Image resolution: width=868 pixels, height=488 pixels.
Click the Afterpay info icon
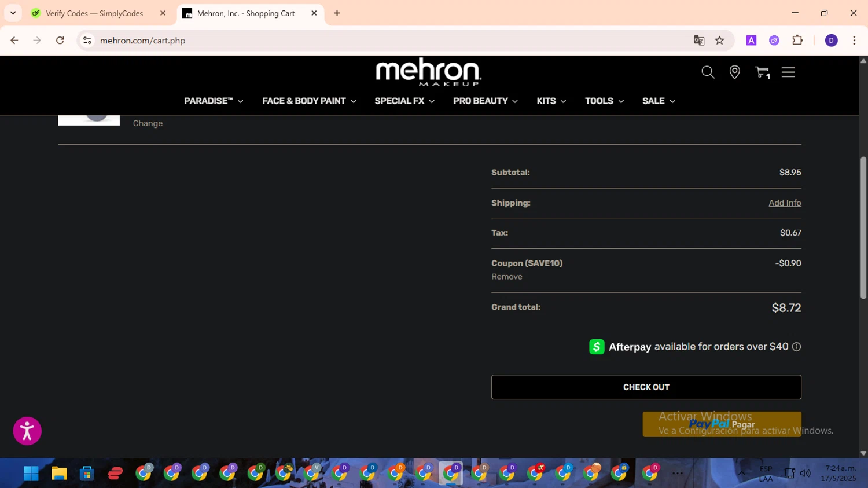click(796, 347)
